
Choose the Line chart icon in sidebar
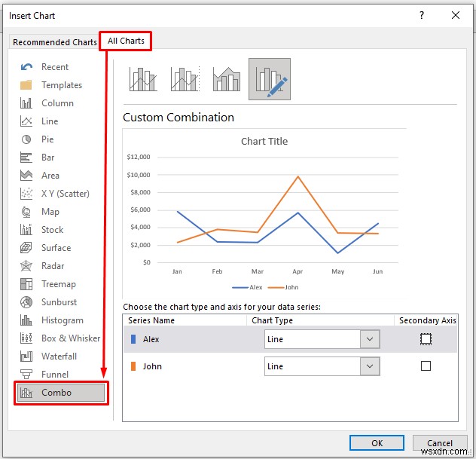[26, 121]
